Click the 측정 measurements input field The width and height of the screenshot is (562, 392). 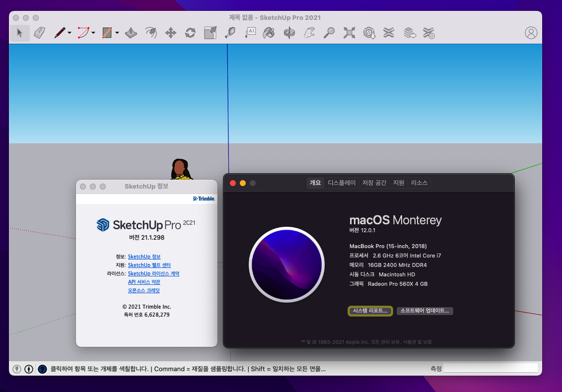(x=491, y=368)
